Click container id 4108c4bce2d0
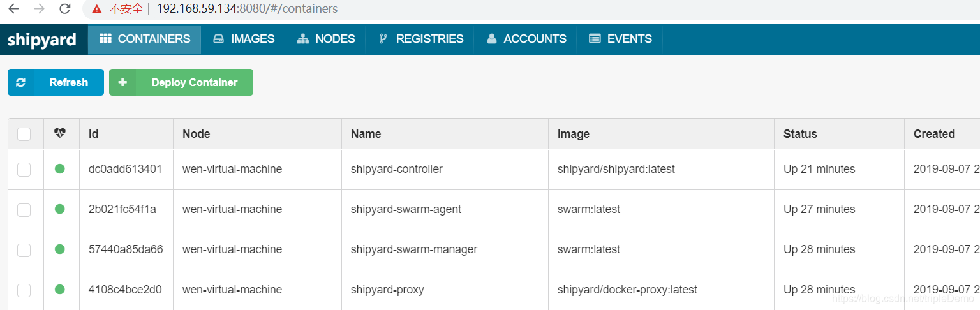This screenshot has height=310, width=980. (x=125, y=290)
